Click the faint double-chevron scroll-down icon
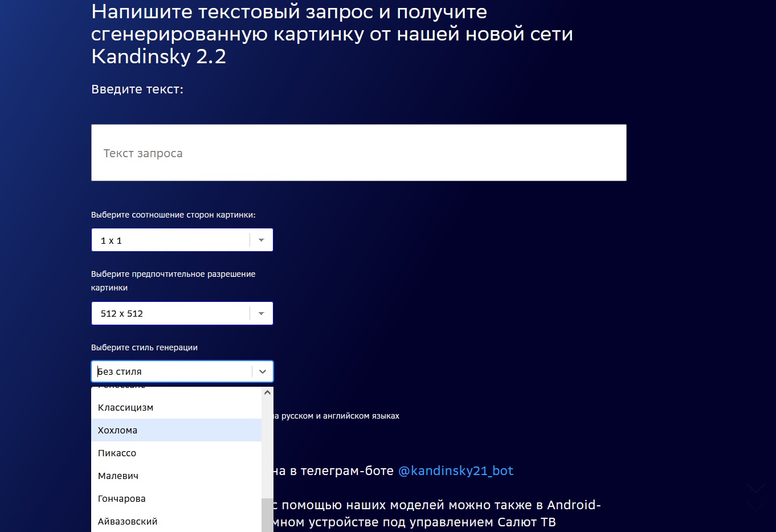Image resolution: width=776 pixels, height=532 pixels. [756, 497]
